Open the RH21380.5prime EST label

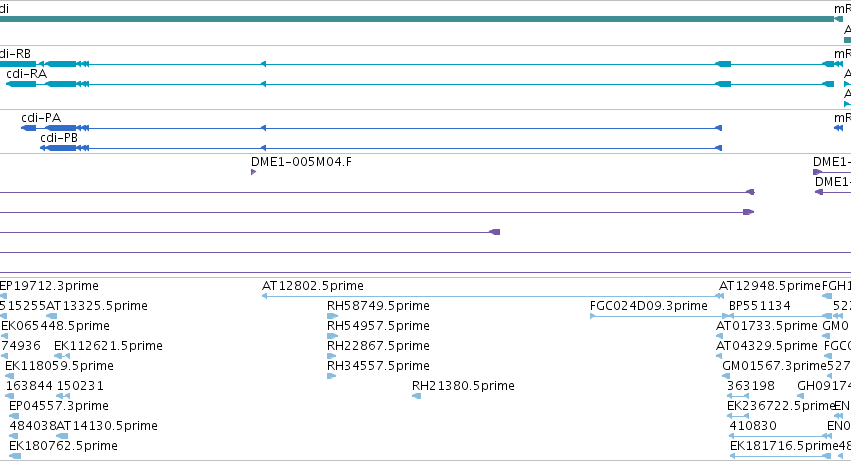(463, 386)
